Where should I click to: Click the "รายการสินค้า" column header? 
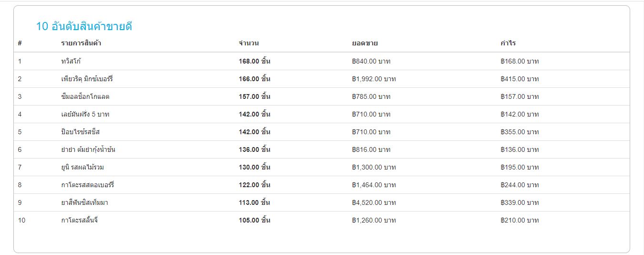[x=81, y=43]
